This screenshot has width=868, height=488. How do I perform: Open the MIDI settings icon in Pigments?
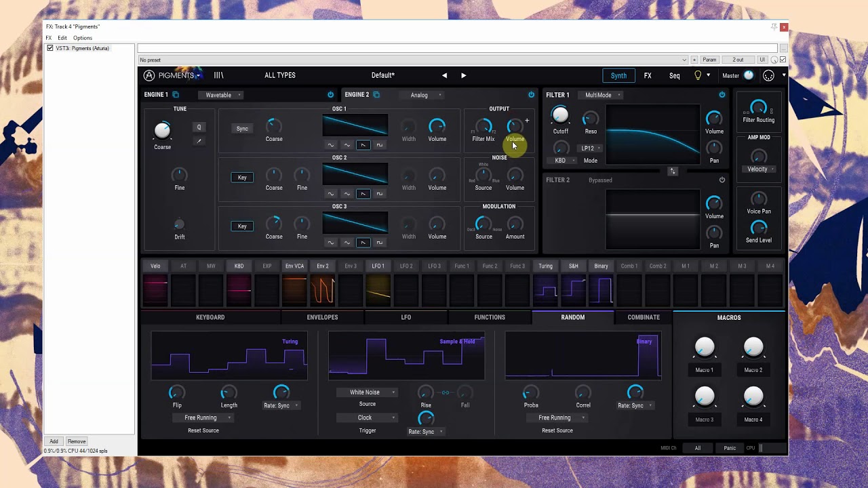tap(768, 75)
